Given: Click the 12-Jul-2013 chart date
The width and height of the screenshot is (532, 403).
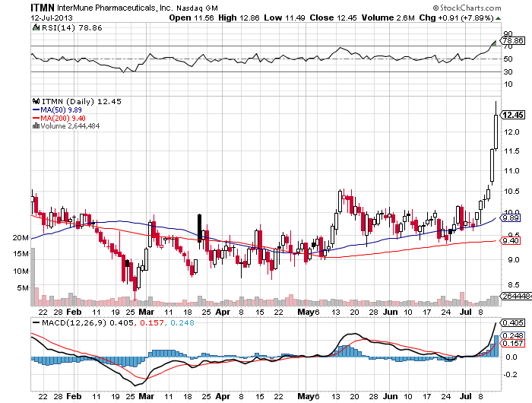Looking at the screenshot, I should 52,18.
